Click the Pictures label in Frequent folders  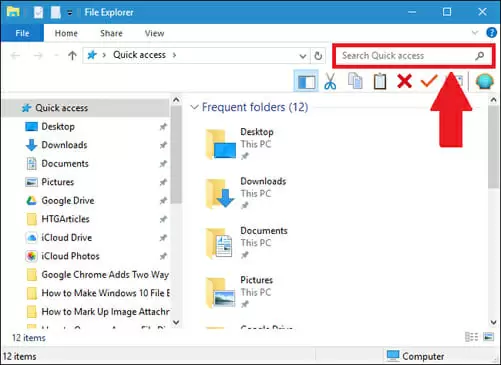click(256, 280)
